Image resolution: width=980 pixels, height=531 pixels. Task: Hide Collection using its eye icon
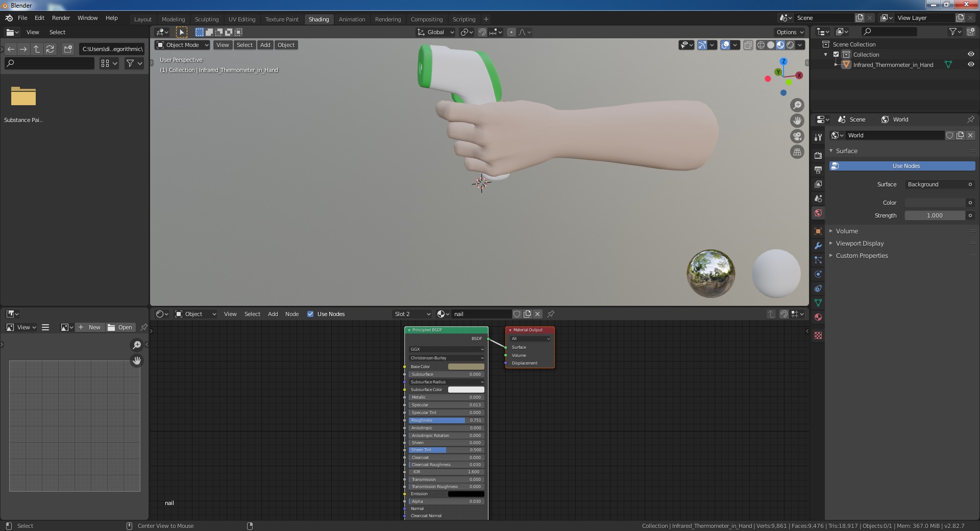(x=971, y=54)
